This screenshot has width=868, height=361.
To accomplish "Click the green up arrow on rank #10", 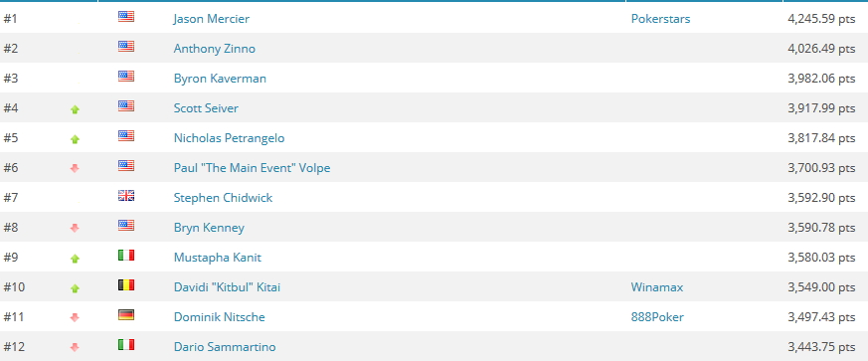I will pos(75,288).
